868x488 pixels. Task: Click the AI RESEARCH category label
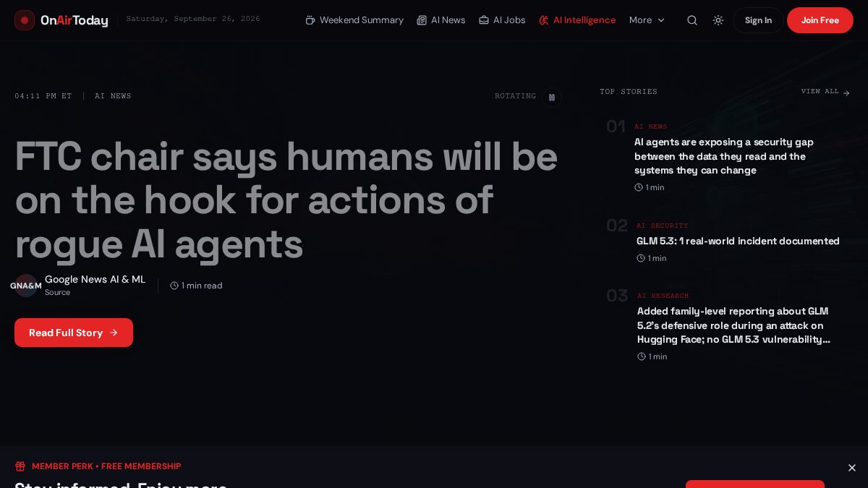(x=663, y=296)
